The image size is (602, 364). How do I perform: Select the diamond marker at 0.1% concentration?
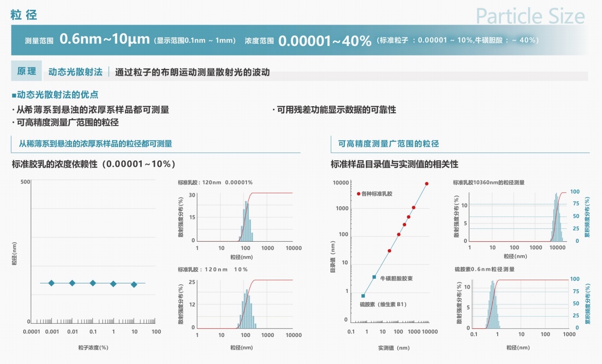click(x=93, y=283)
